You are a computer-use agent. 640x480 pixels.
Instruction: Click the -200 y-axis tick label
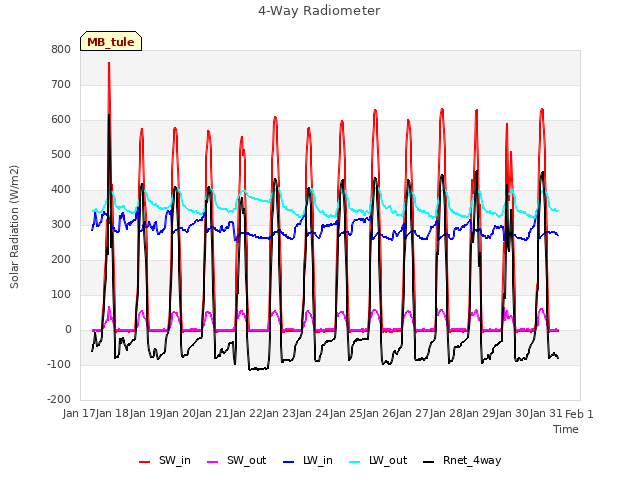[59, 400]
